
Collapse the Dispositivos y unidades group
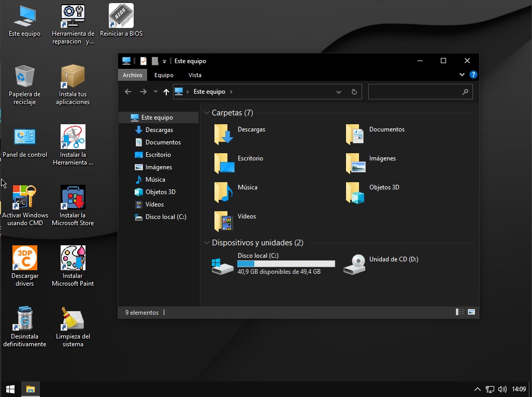207,242
